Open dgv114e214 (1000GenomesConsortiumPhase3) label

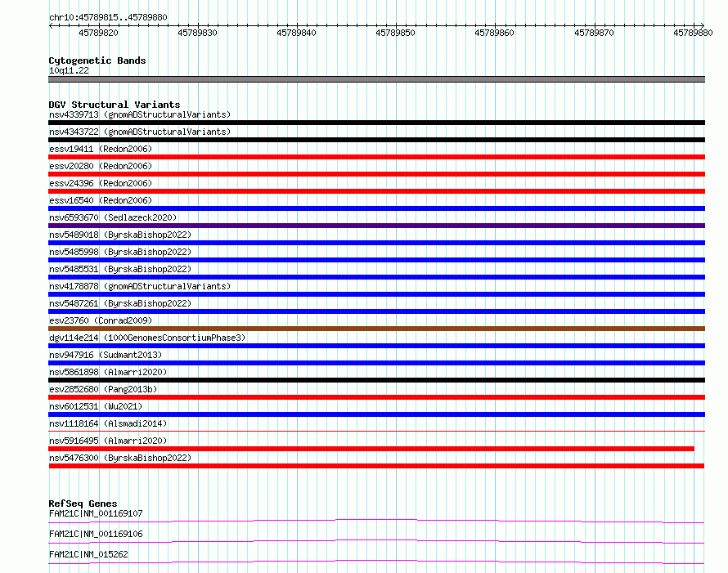(x=147, y=338)
